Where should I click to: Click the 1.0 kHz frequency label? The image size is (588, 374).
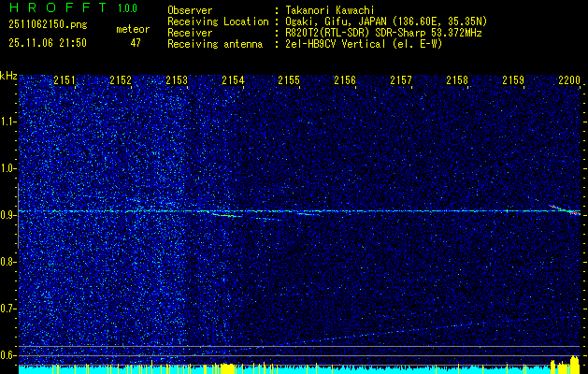tap(7, 169)
